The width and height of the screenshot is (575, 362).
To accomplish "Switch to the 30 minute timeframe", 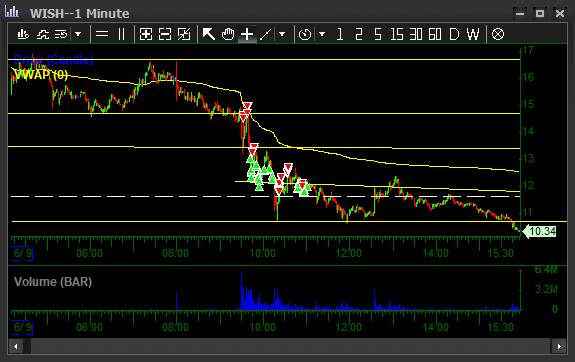I will [416, 34].
